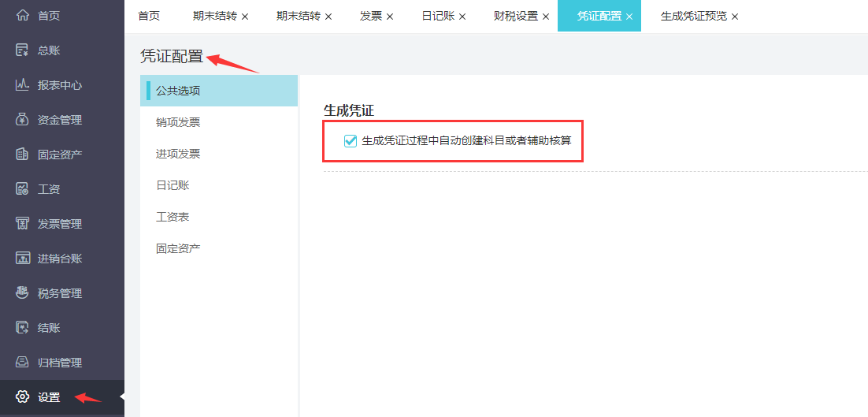Click the 生成凭证 section heading
The height and width of the screenshot is (417, 868).
pyautogui.click(x=349, y=111)
